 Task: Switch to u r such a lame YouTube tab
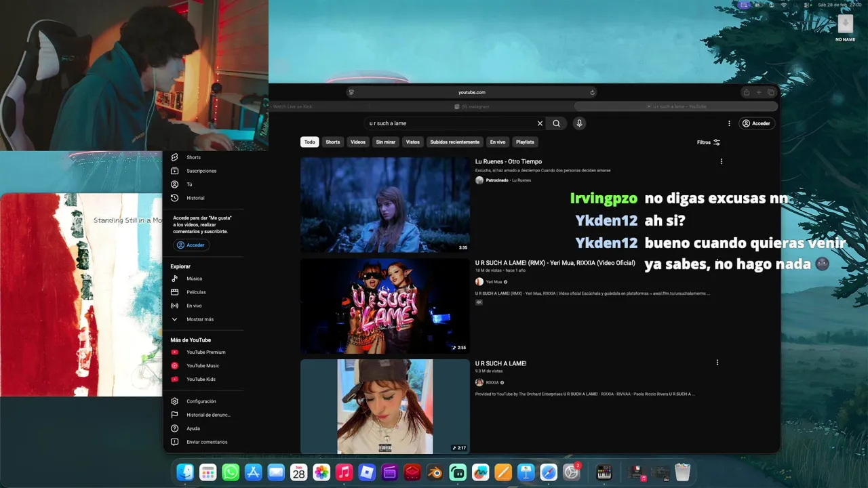pos(676,106)
